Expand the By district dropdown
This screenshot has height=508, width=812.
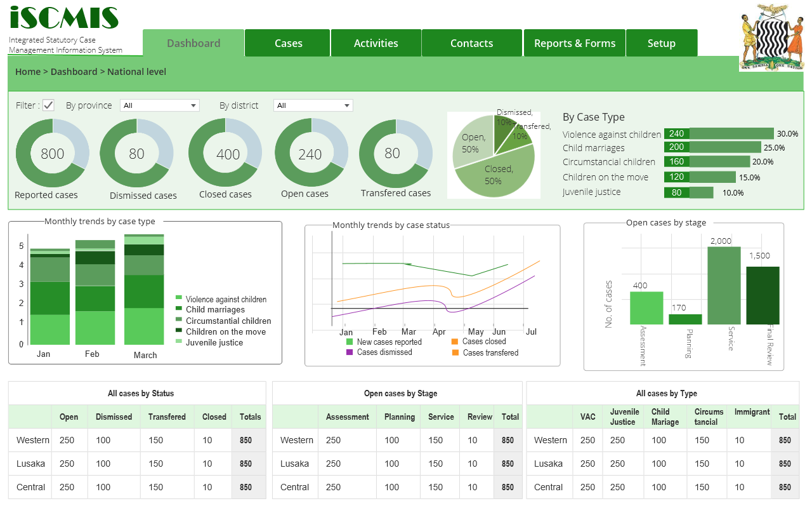[313, 105]
